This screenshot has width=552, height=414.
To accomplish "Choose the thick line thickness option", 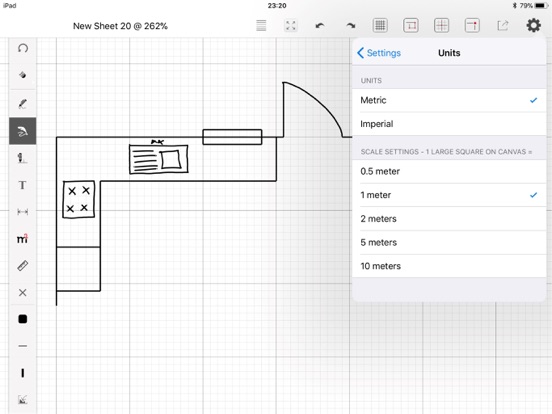I will coord(23,373).
